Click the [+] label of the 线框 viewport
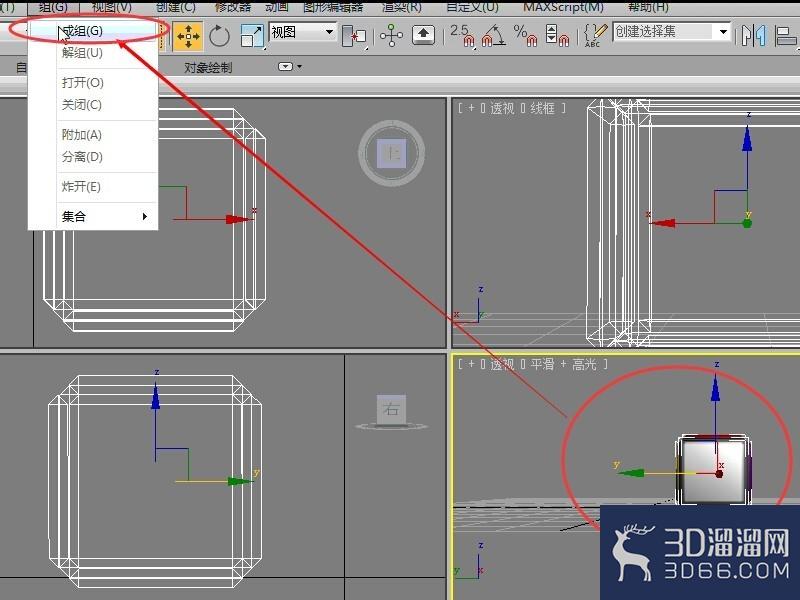Viewport: 800px width, 600px height. point(471,108)
